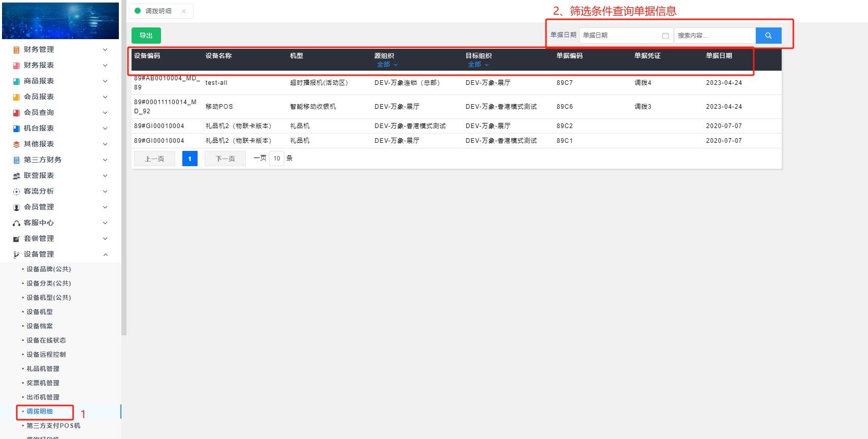
Task: Click the 商品报表 sidebar icon
Action: coord(16,81)
